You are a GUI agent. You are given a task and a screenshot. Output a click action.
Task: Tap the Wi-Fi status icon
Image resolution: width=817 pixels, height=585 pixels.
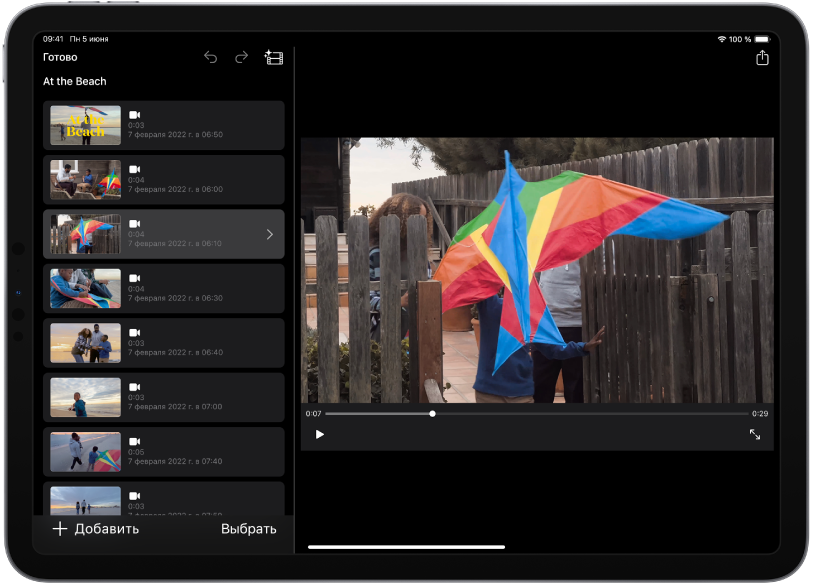click(722, 39)
